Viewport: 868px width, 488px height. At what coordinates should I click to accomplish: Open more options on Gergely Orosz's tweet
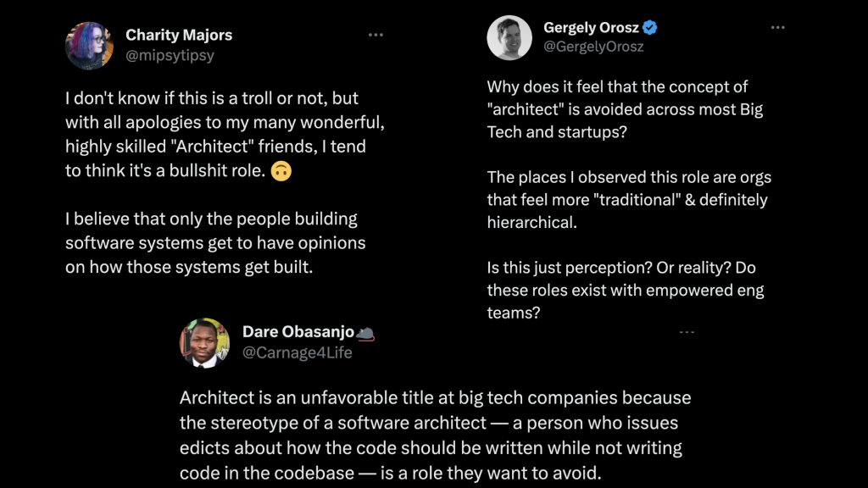click(778, 28)
